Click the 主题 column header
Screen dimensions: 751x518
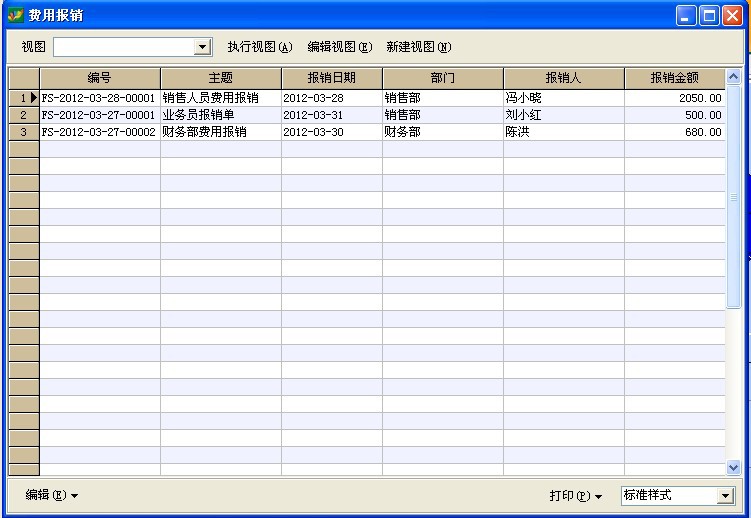[220, 78]
